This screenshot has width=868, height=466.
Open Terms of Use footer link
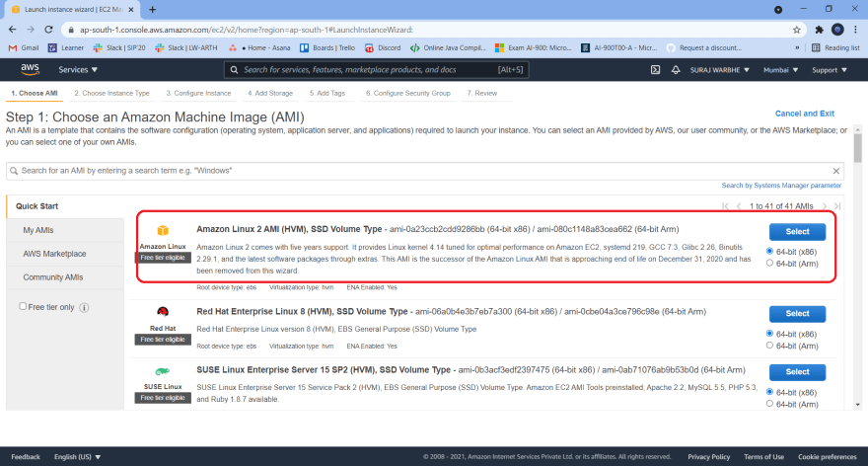click(x=763, y=457)
